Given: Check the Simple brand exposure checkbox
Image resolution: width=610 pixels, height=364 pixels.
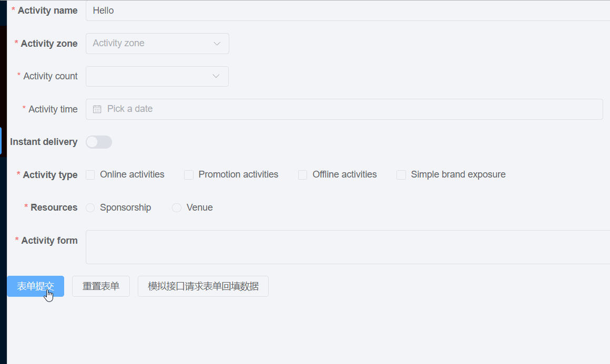Looking at the screenshot, I should pyautogui.click(x=401, y=175).
